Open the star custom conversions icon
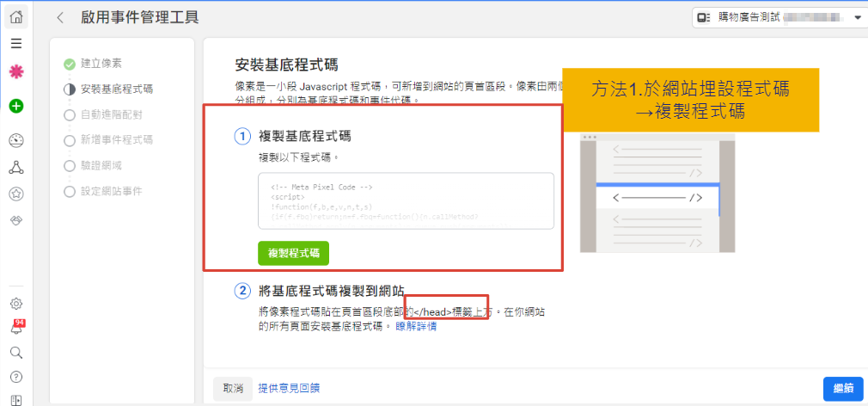This screenshot has width=868, height=406. pyautogui.click(x=16, y=194)
